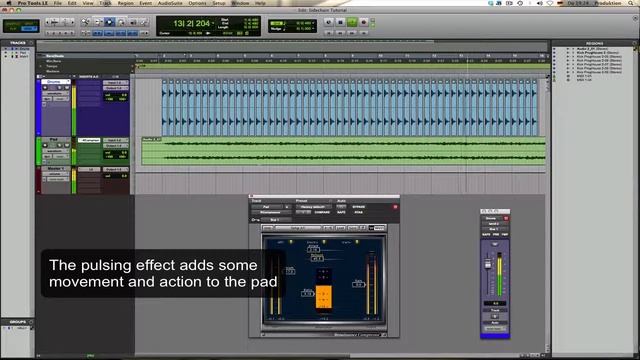640x360 pixels.
Task: Click the A->B copy button in Waves toolbar
Action: pyautogui.click(x=329, y=228)
